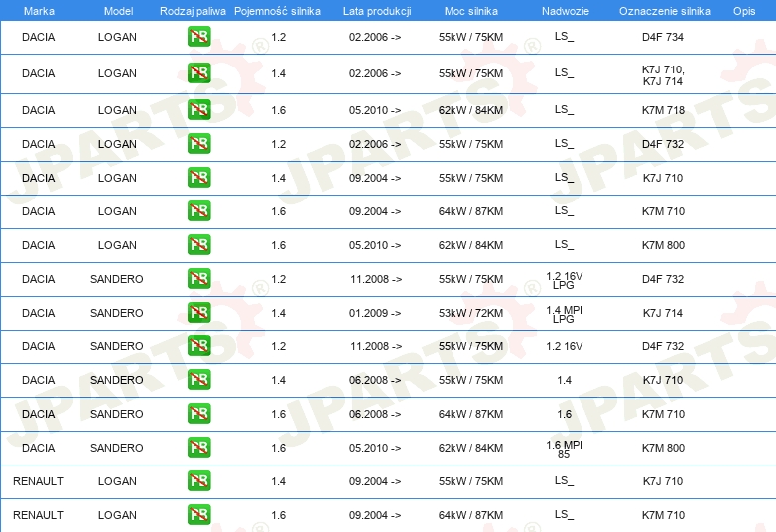Click body type 1.6 MPI 85
This screenshot has width=776, height=532.
[x=565, y=449]
